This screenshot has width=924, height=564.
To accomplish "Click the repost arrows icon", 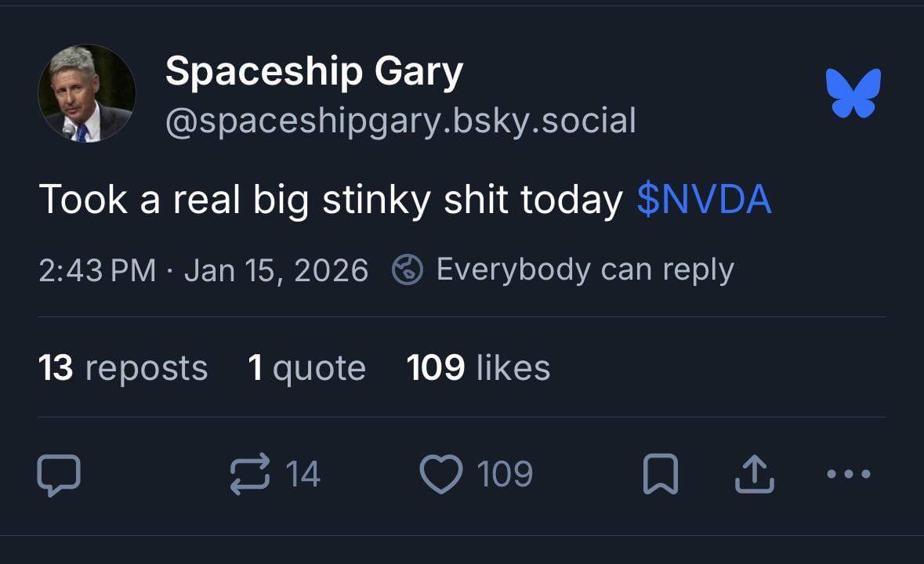I will [249, 475].
